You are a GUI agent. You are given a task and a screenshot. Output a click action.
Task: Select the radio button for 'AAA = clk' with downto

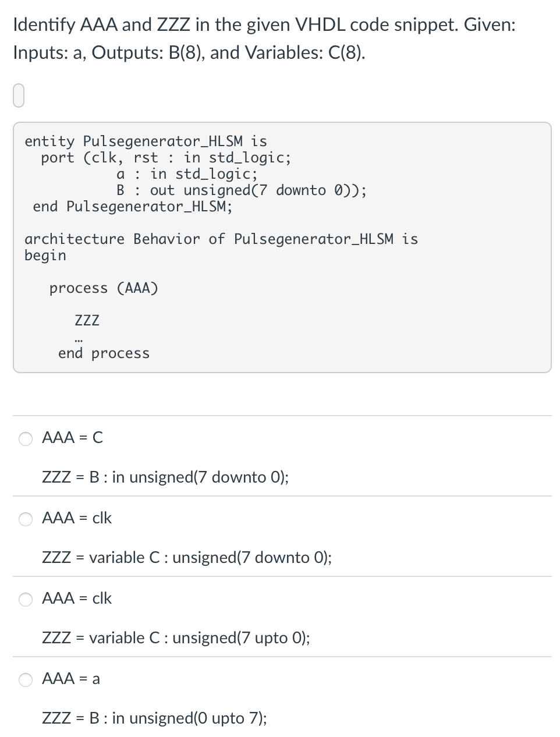25,519
